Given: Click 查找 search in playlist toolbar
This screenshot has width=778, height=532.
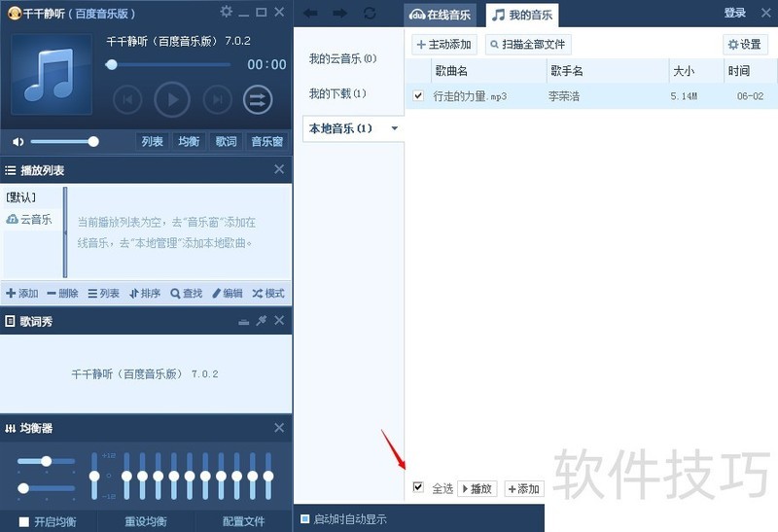Looking at the screenshot, I should (x=186, y=294).
